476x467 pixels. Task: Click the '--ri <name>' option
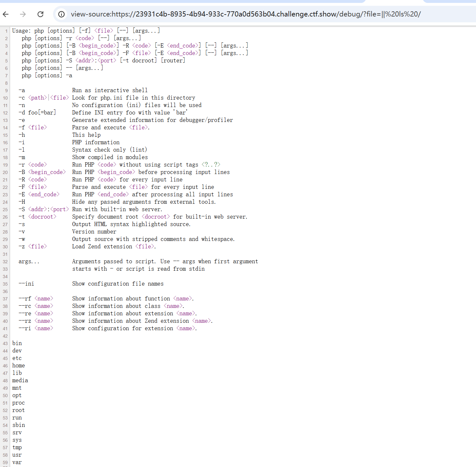click(x=36, y=328)
